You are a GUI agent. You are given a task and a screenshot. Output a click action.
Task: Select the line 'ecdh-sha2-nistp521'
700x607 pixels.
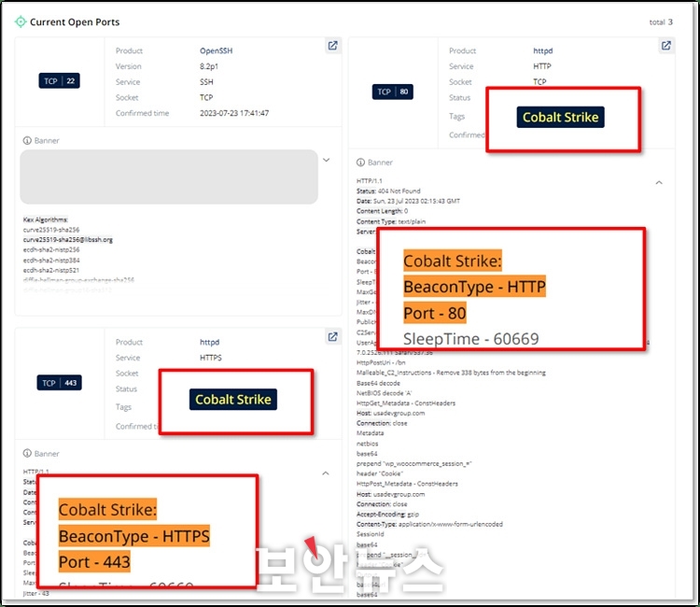pos(51,270)
